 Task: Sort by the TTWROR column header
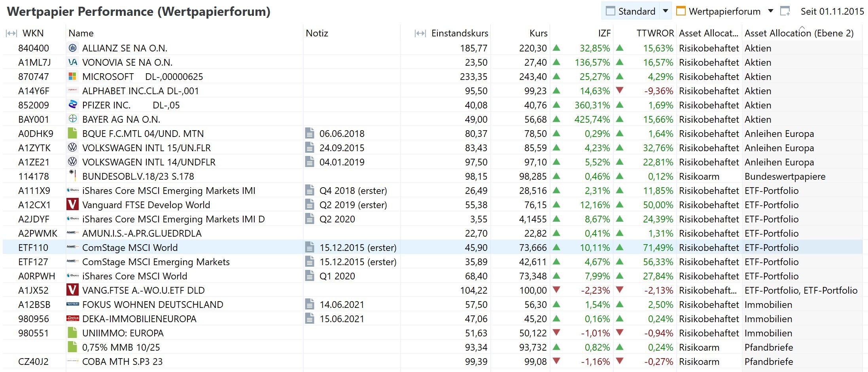(x=655, y=33)
